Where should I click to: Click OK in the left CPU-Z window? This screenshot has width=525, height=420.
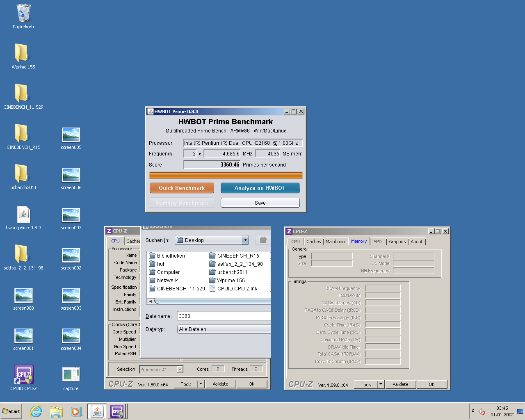point(251,384)
